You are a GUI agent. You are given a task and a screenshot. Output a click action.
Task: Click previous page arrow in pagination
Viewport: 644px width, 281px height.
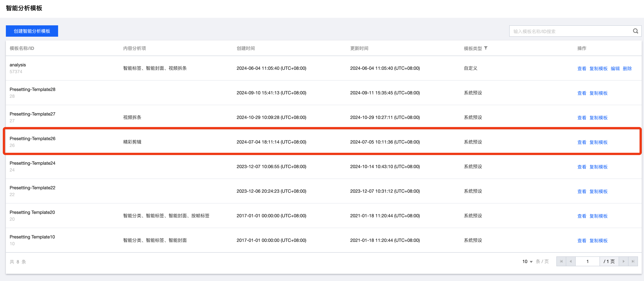click(571, 261)
